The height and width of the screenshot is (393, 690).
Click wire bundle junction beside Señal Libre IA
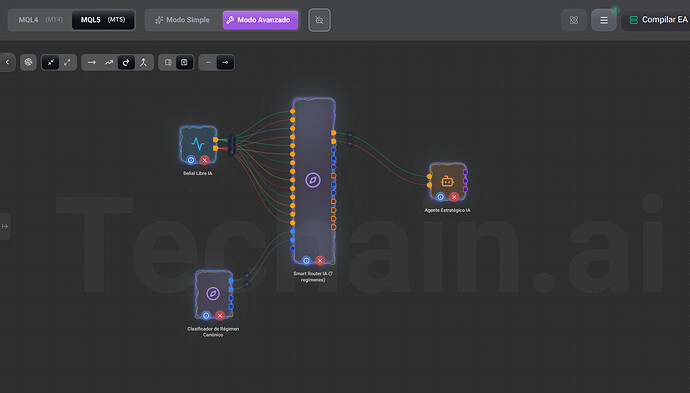[x=231, y=145]
